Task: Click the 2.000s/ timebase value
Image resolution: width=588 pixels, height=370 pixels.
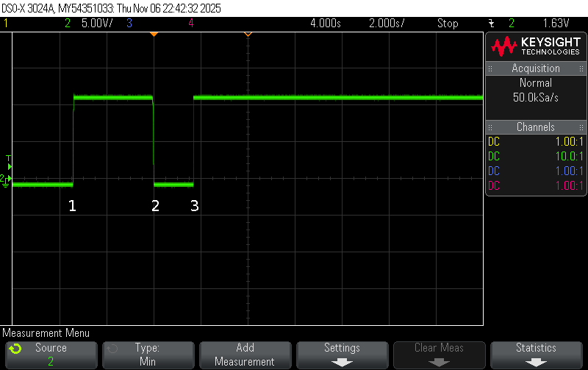Action: coord(387,24)
